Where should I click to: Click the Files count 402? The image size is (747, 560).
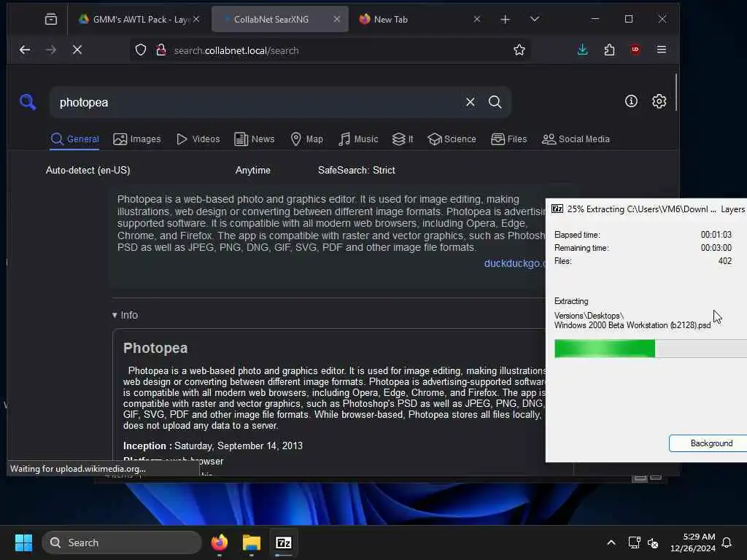click(x=724, y=261)
